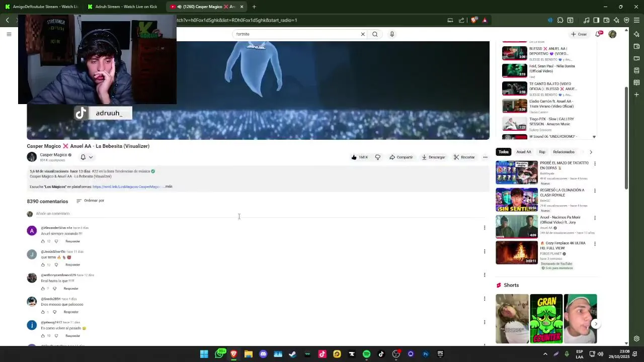Reply to 'Es como volver al pasado' comment

[x=72, y=336]
